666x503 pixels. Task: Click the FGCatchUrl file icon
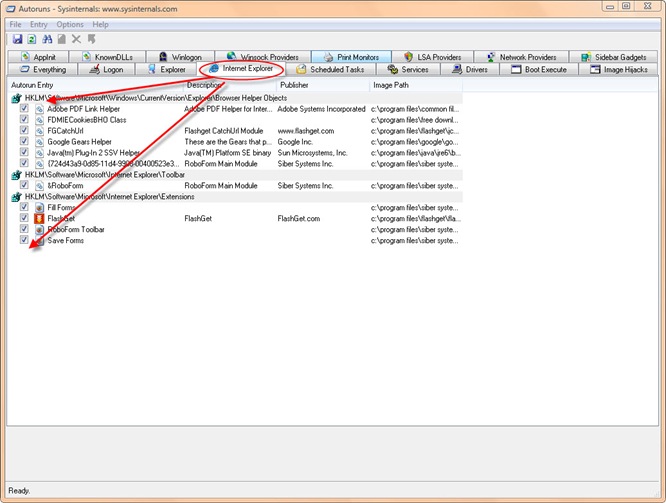coord(39,131)
